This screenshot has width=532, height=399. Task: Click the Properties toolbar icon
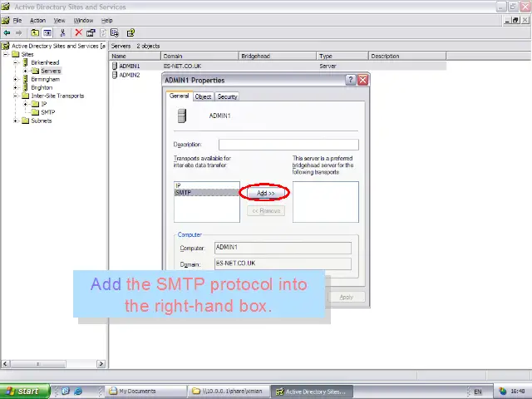91,33
